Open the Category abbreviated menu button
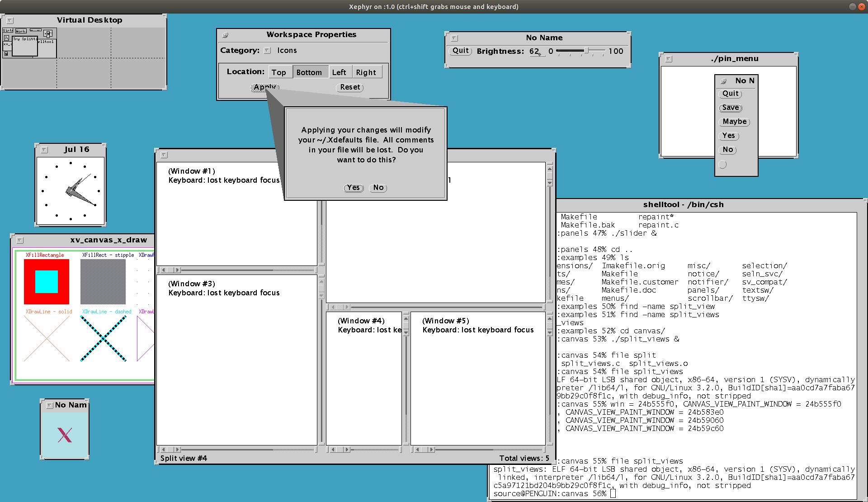Viewport: 868px width, 502px height. click(x=267, y=51)
